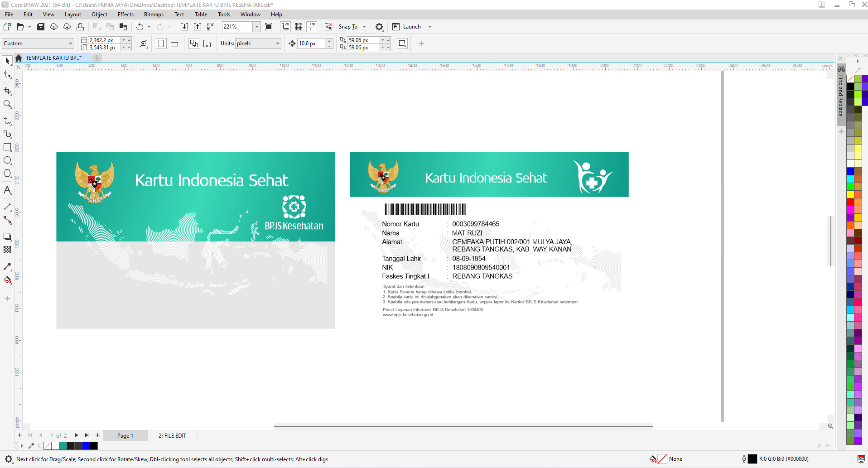Expand the document palette arrow
This screenshot has width=868, height=468.
[x=22, y=446]
